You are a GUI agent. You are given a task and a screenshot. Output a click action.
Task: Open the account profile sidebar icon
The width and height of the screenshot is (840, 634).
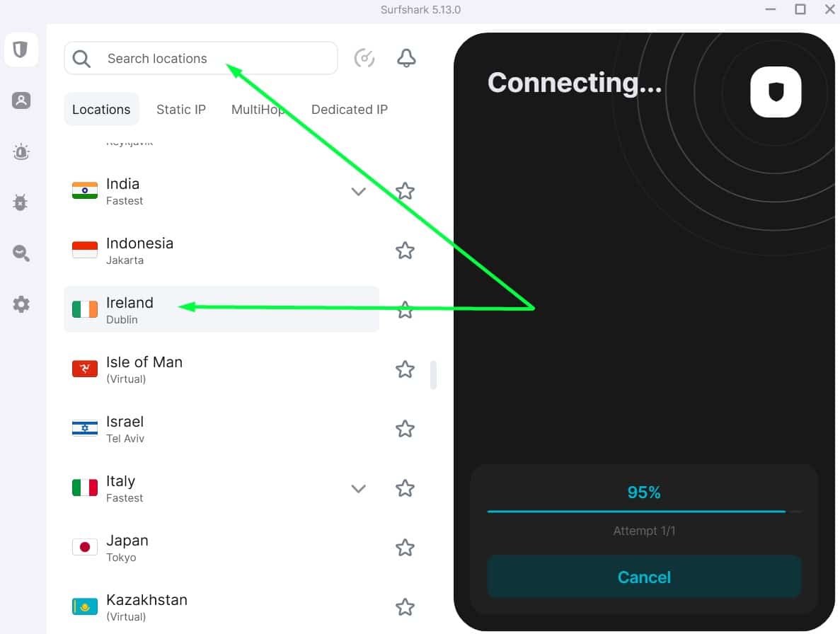[x=21, y=100]
